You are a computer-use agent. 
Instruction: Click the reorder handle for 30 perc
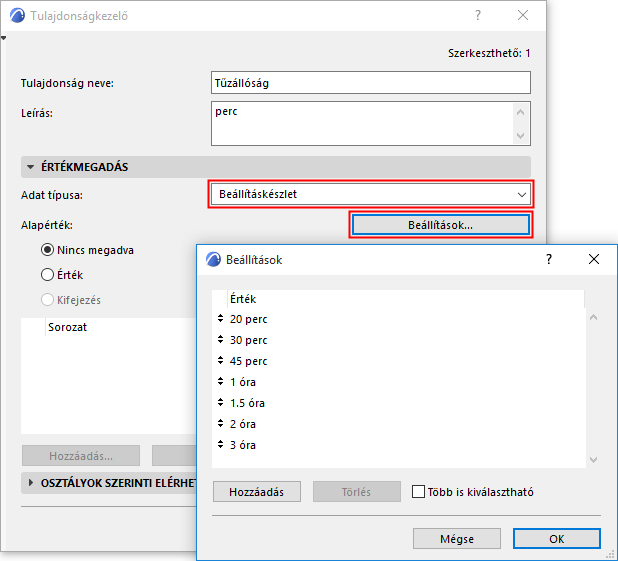pos(220,339)
